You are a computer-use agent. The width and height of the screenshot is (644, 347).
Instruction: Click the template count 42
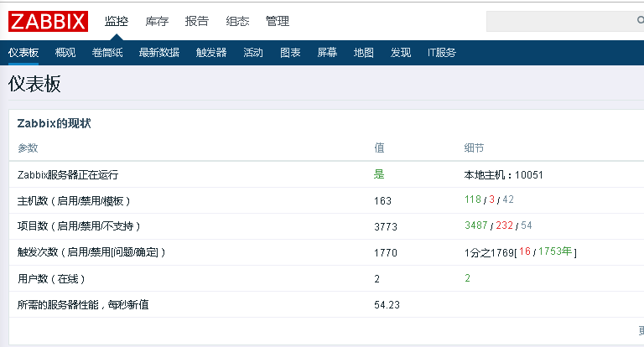(x=508, y=199)
